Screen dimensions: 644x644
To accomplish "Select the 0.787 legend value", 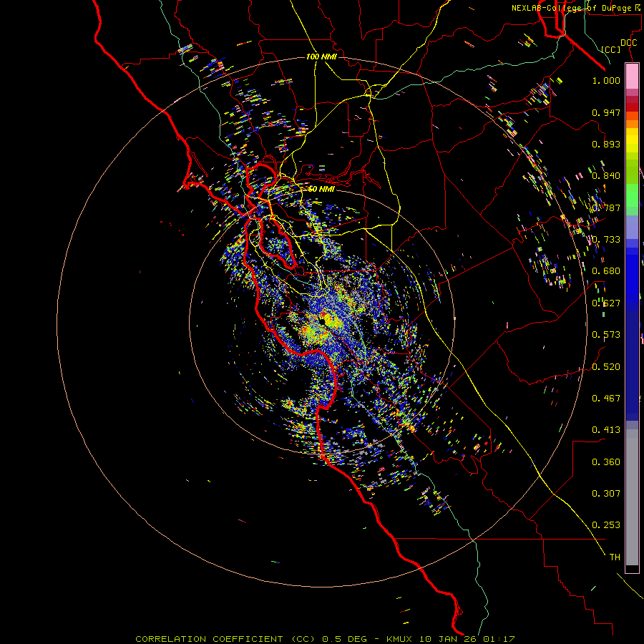I will (606, 208).
